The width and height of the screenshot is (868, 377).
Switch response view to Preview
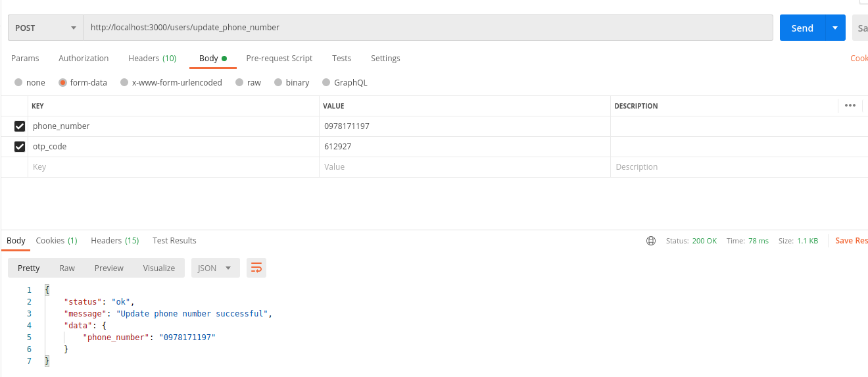pos(108,268)
